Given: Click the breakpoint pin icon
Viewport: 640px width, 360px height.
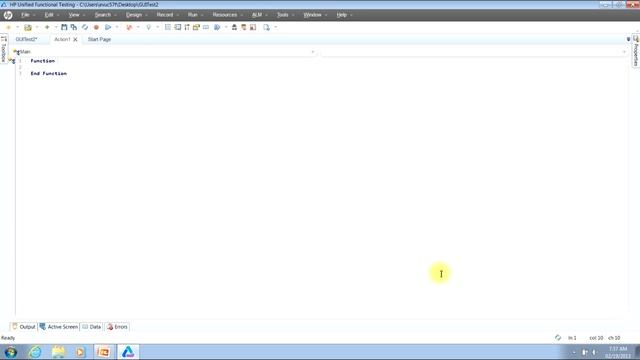Looking at the screenshot, I should pyautogui.click(x=149, y=27).
